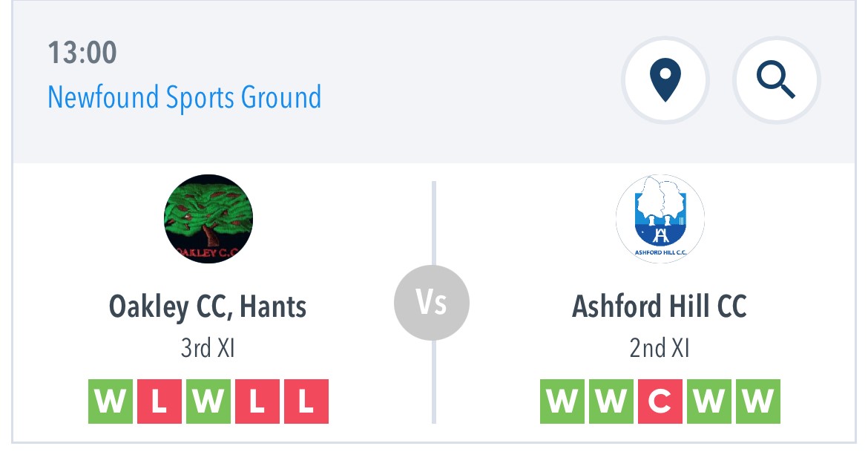
Task: Select the Oakley CC, Hants team name
Action: tap(208, 306)
